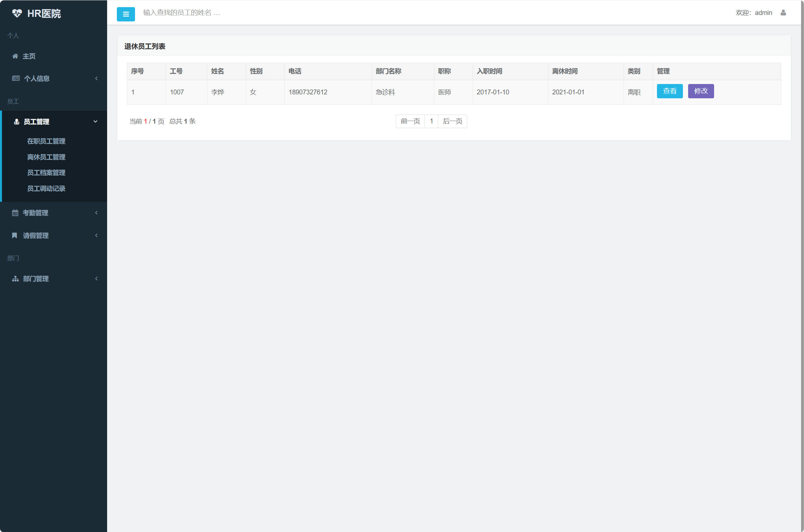The height and width of the screenshot is (532, 804).
Task: Click the calendar icon for 考勤管理
Action: click(15, 213)
